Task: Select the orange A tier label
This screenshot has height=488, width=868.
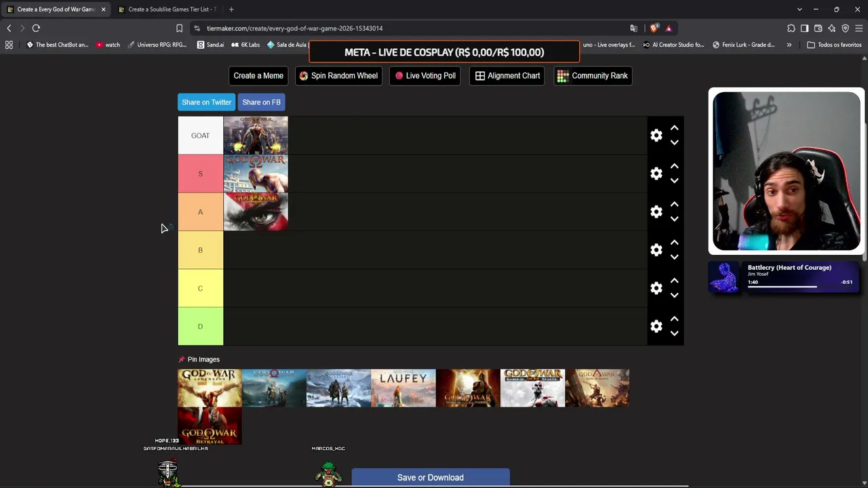Action: tap(200, 212)
